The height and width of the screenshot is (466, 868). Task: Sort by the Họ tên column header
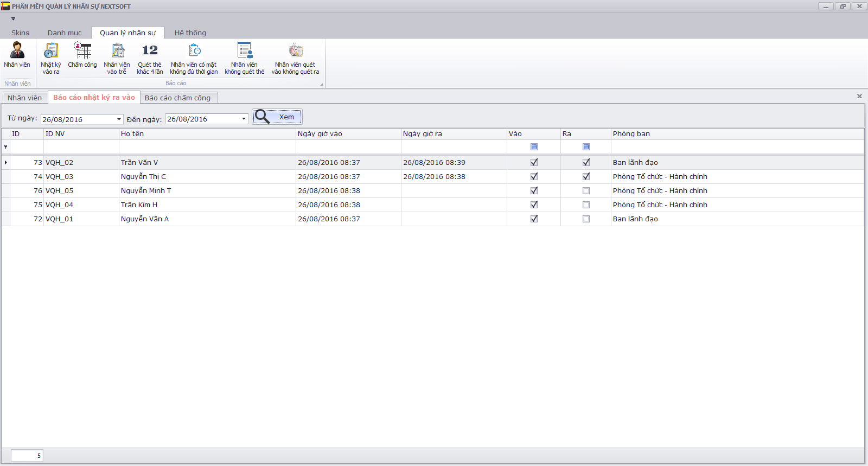pyautogui.click(x=206, y=133)
